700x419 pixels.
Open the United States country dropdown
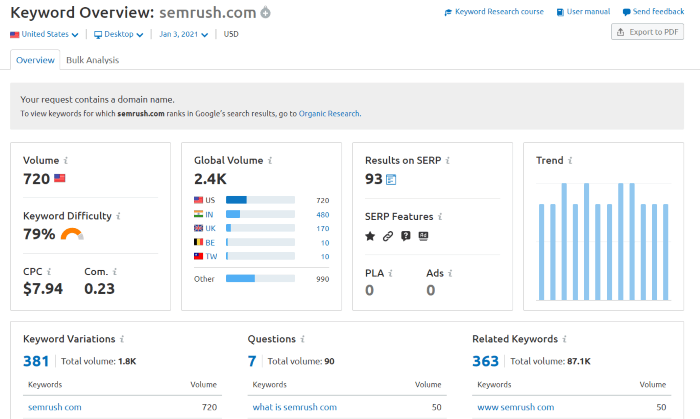[x=44, y=34]
